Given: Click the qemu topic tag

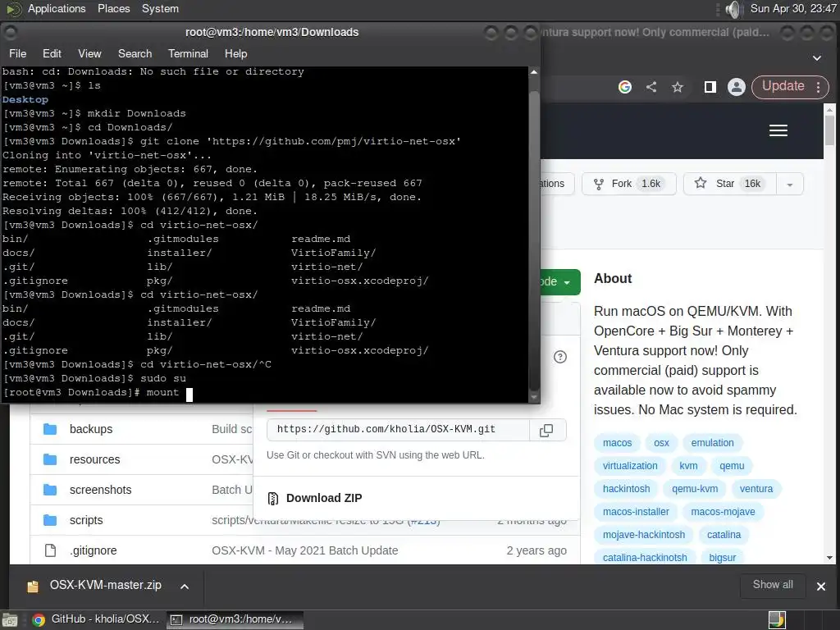Looking at the screenshot, I should 732,466.
